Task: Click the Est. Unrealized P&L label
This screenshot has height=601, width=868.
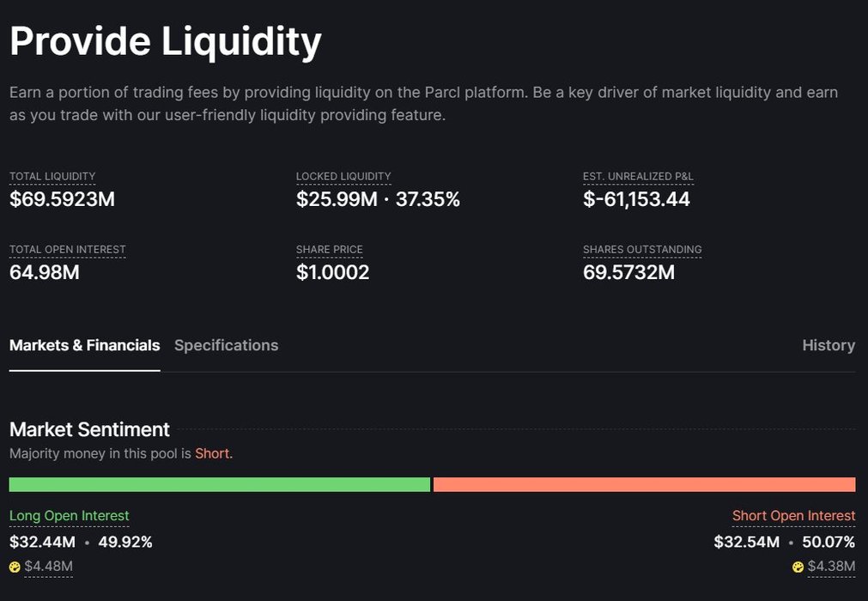Action: (638, 177)
